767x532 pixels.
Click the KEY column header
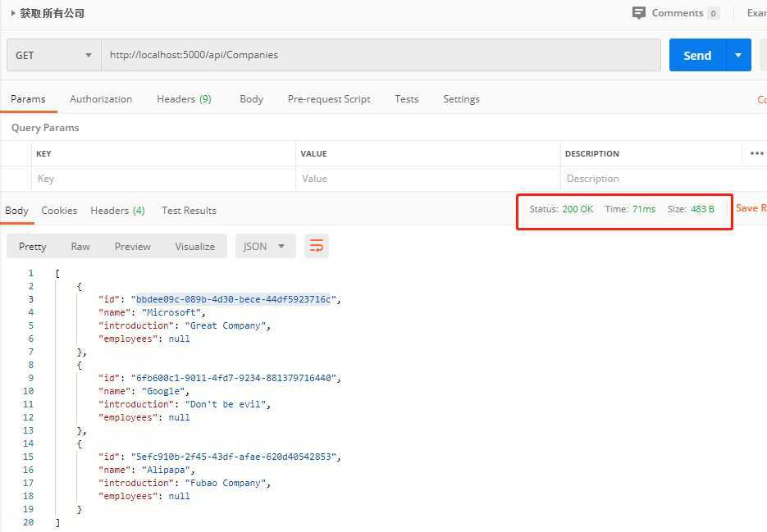[43, 153]
